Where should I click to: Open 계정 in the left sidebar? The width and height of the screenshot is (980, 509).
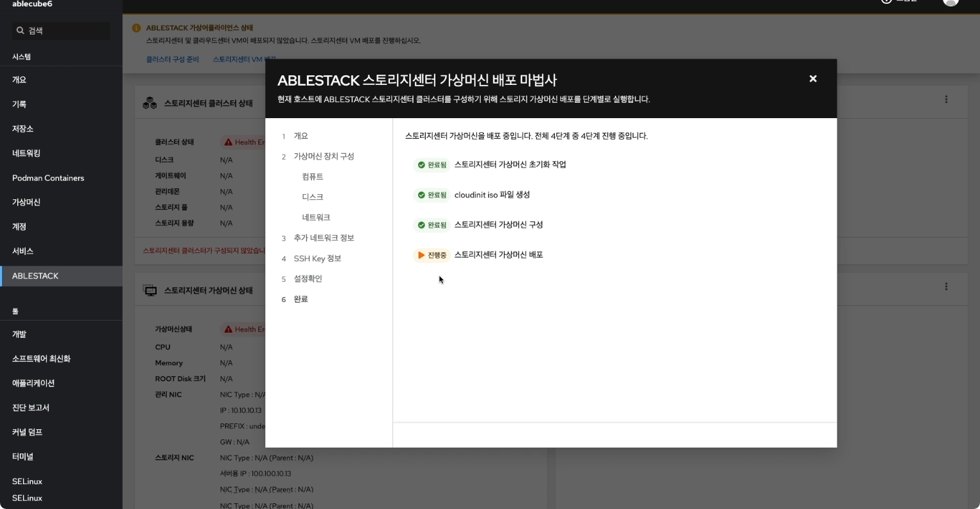(61, 227)
